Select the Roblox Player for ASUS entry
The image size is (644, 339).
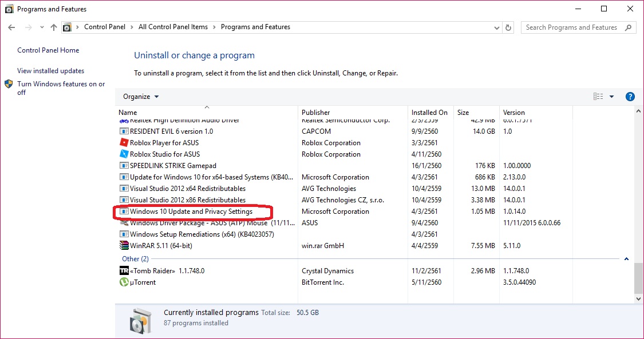coord(164,143)
